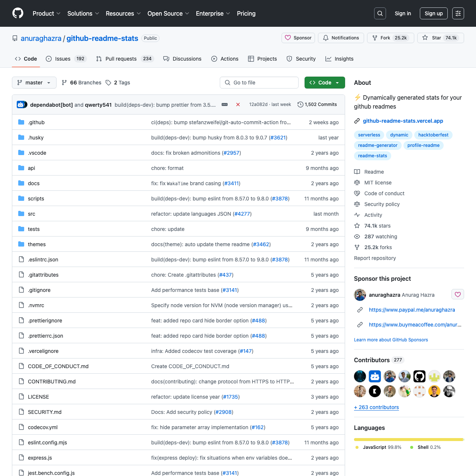Open the + 263 contributors link
The height and width of the screenshot is (476, 476).
click(x=376, y=407)
